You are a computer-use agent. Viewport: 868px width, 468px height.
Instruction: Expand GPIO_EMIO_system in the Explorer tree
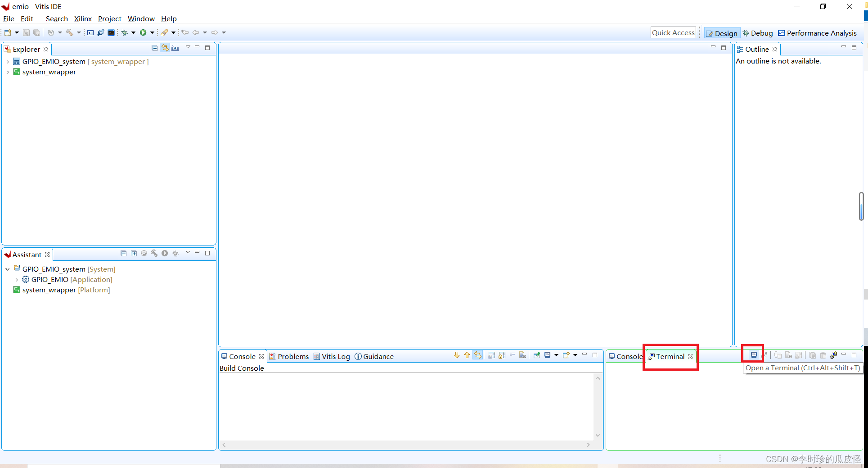[8, 62]
